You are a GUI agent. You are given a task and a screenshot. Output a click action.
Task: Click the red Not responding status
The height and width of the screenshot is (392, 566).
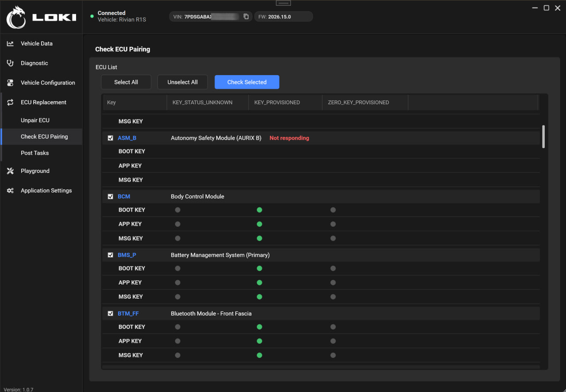289,138
